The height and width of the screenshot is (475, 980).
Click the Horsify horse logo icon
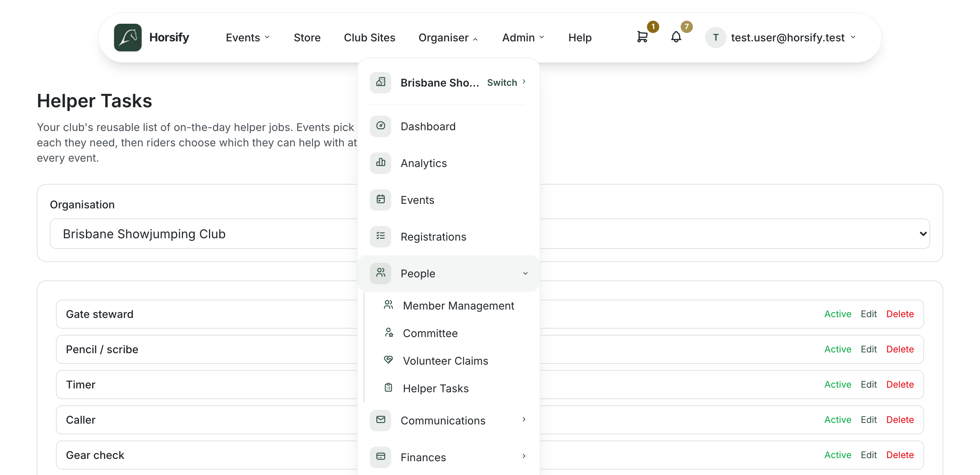(128, 38)
